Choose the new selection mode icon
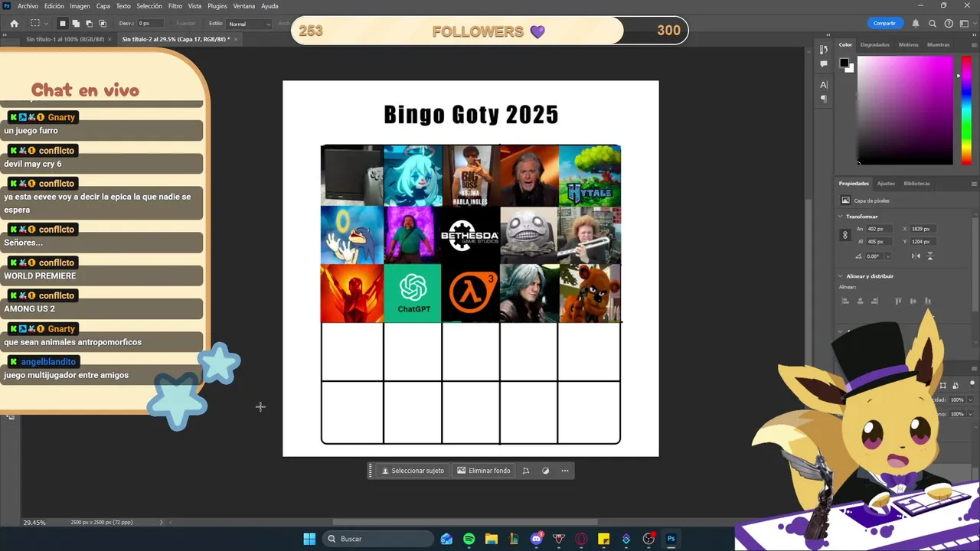 pyautogui.click(x=63, y=24)
